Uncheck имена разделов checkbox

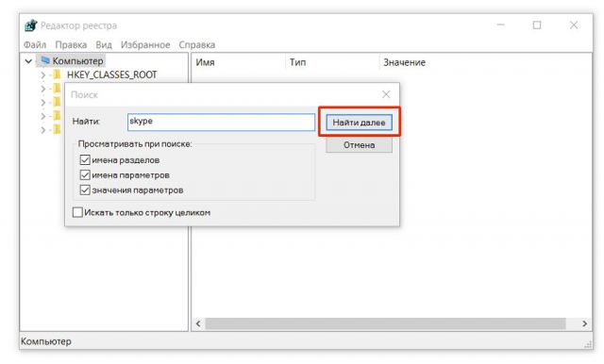pos(85,159)
